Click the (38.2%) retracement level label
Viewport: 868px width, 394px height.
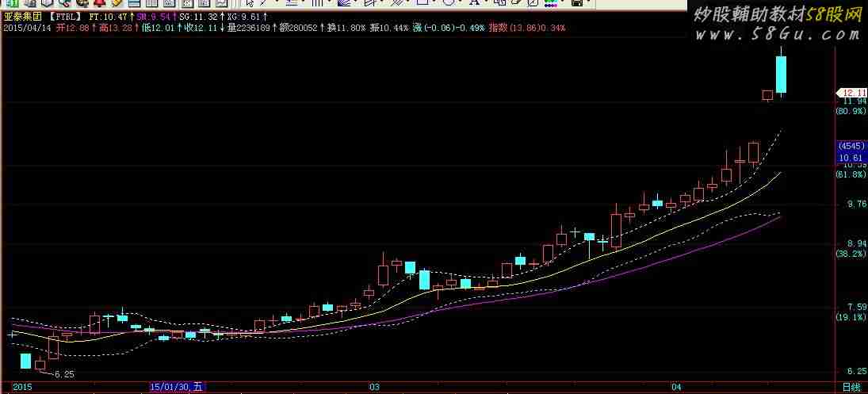point(851,254)
